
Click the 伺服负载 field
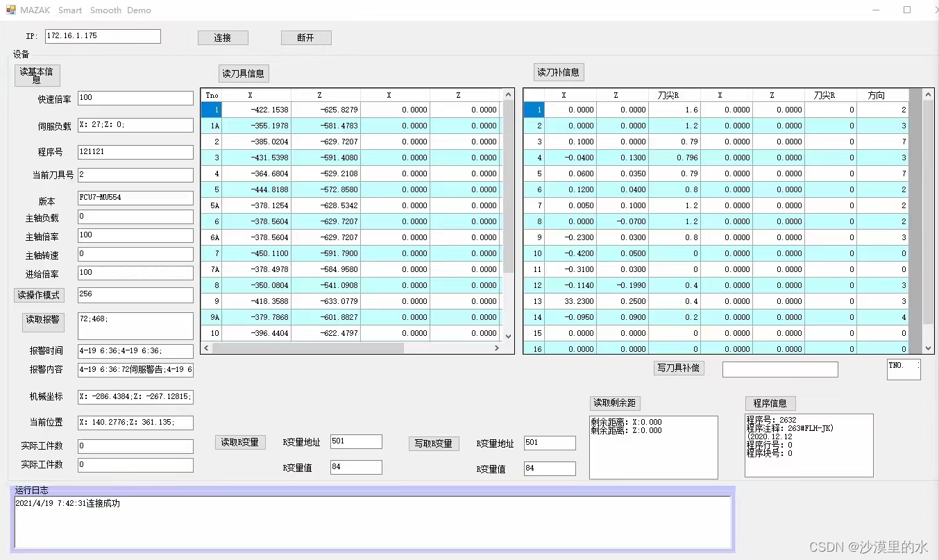point(135,125)
